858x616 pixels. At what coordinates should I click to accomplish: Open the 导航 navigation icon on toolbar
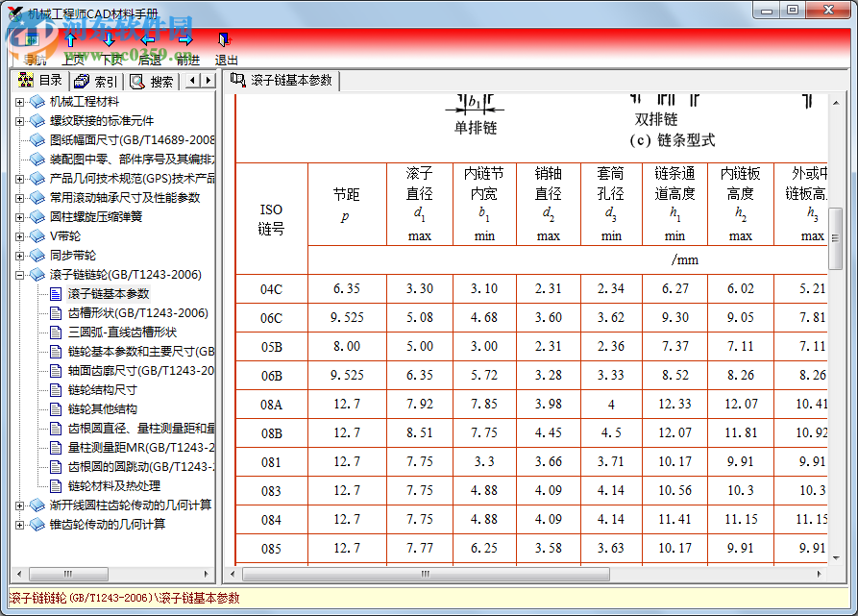30,38
